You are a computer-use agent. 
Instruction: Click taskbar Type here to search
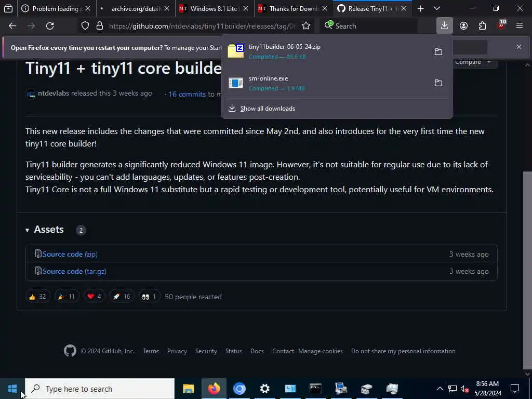pyautogui.click(x=100, y=389)
